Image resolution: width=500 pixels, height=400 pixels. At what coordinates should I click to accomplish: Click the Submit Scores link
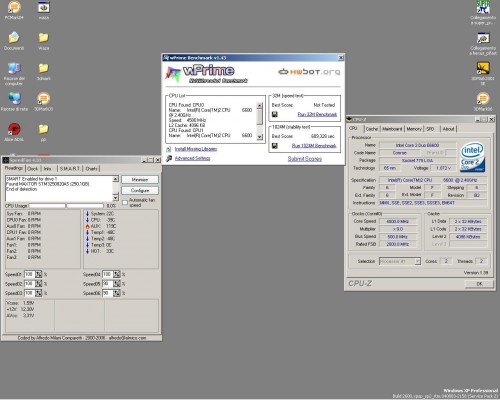tap(305, 159)
